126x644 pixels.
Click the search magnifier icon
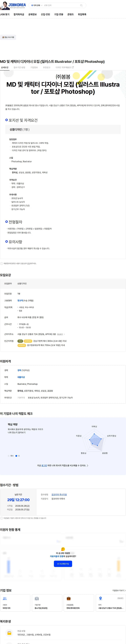81,5
